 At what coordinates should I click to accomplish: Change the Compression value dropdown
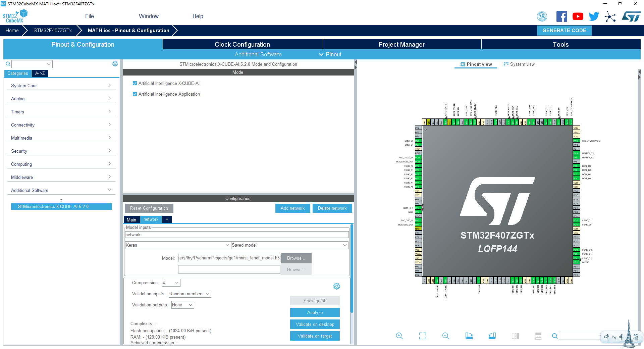(x=171, y=283)
